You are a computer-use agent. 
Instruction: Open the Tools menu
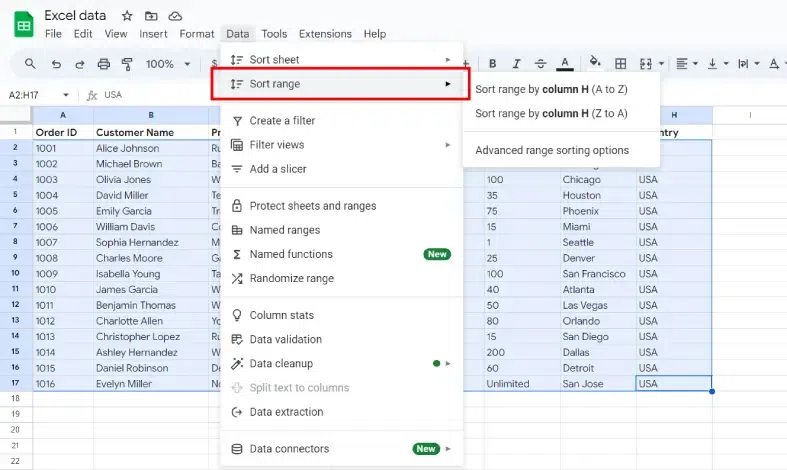274,34
